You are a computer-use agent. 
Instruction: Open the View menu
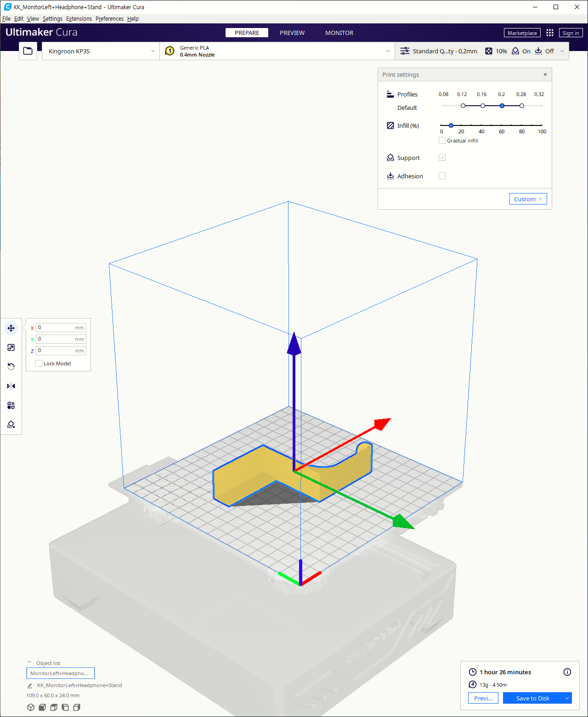tap(33, 19)
